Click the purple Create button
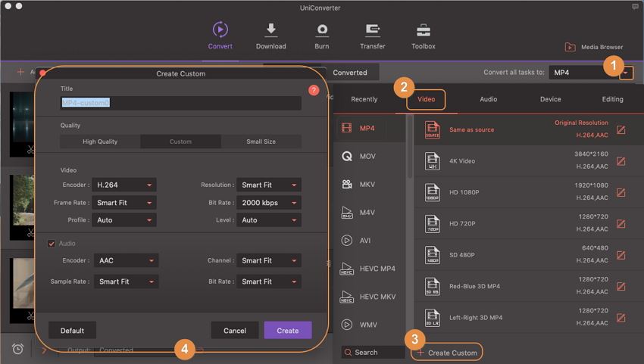This screenshot has height=364, width=644. (287, 331)
